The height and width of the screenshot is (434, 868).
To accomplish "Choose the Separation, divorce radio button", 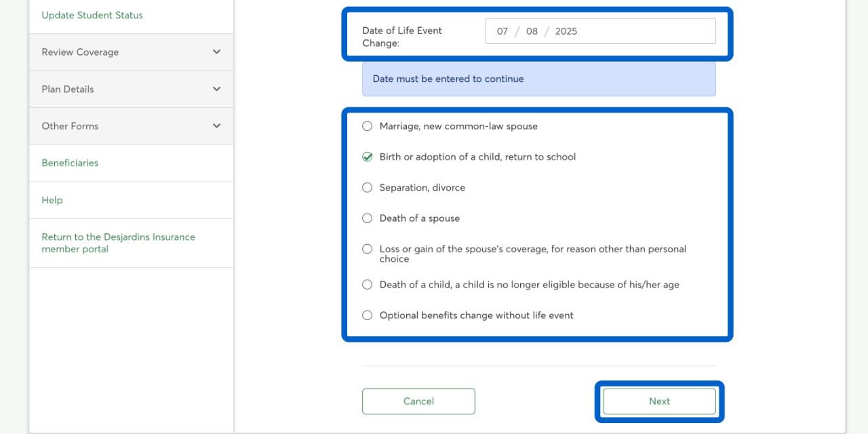I will [x=367, y=188].
